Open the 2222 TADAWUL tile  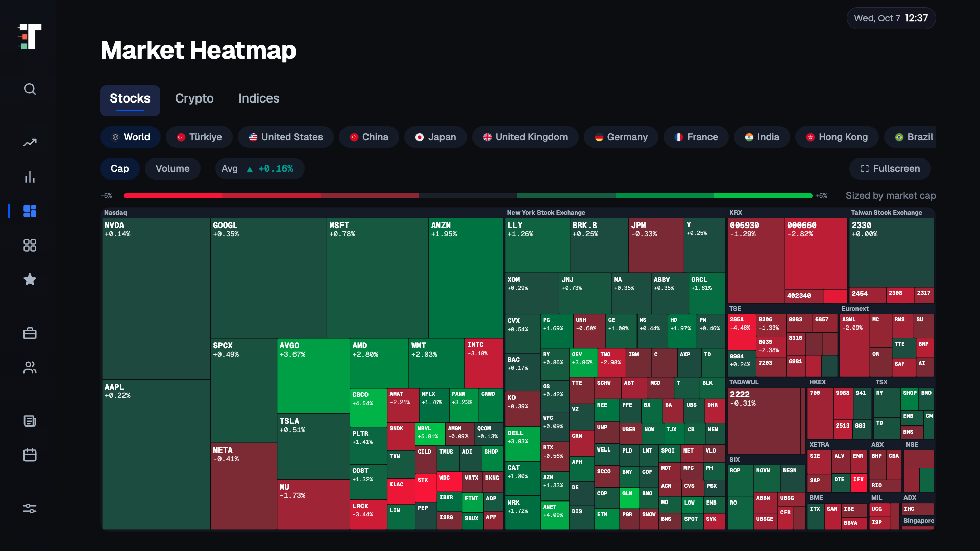click(764, 420)
